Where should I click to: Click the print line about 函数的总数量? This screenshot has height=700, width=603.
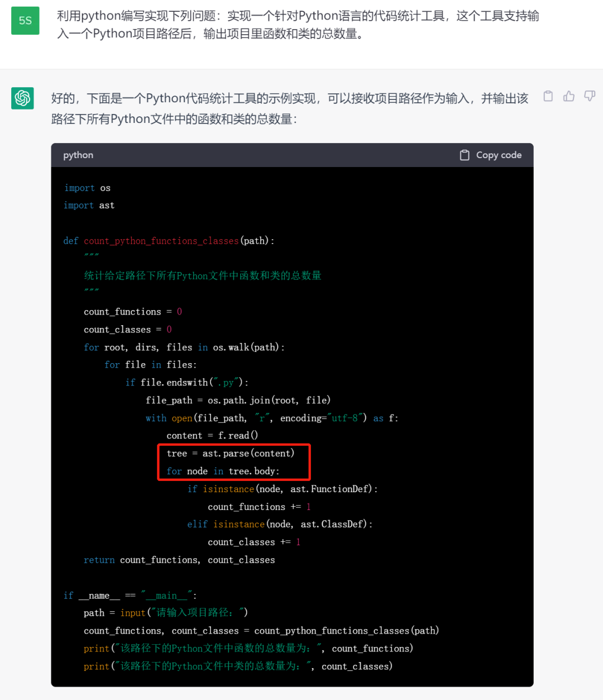tap(248, 649)
